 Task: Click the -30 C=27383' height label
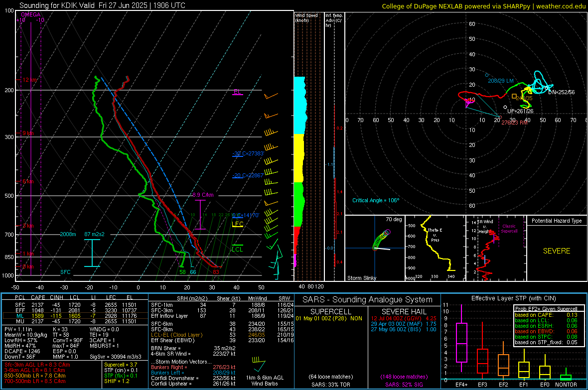(248, 153)
